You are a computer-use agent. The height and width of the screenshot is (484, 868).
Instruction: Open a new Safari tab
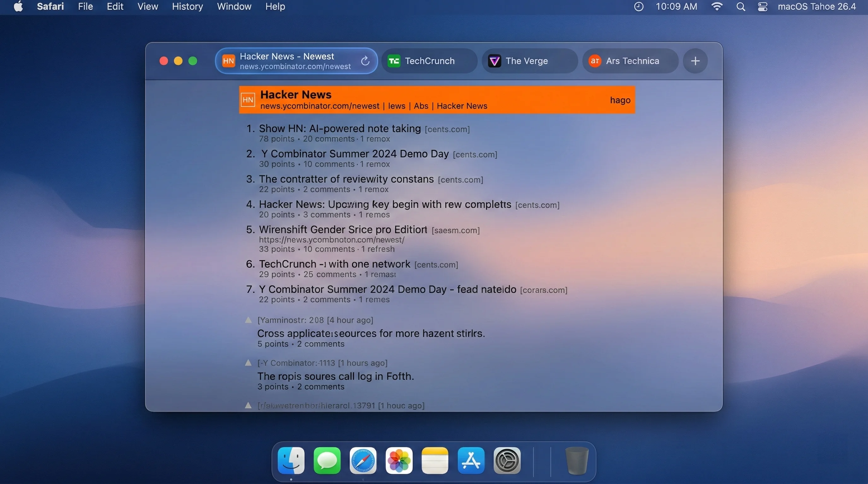[x=695, y=61]
